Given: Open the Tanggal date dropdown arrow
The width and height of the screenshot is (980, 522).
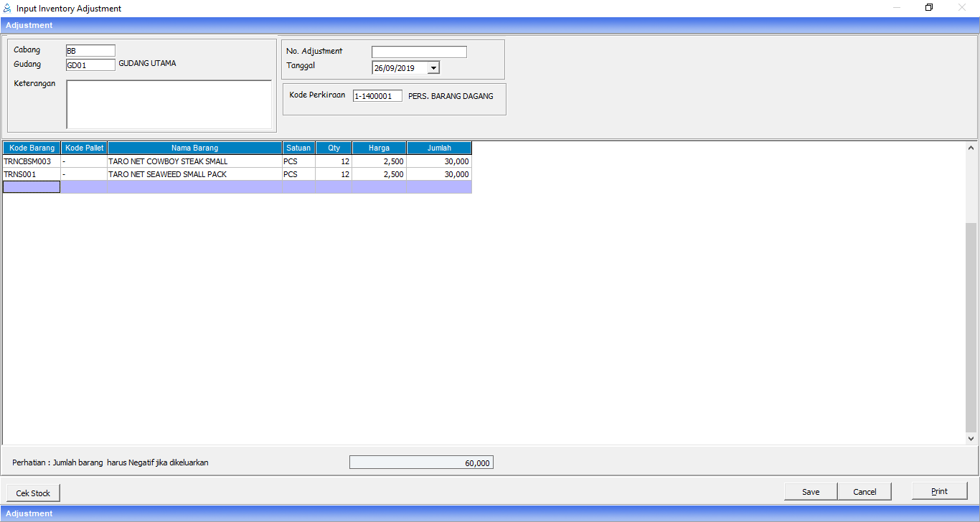Looking at the screenshot, I should click(433, 68).
